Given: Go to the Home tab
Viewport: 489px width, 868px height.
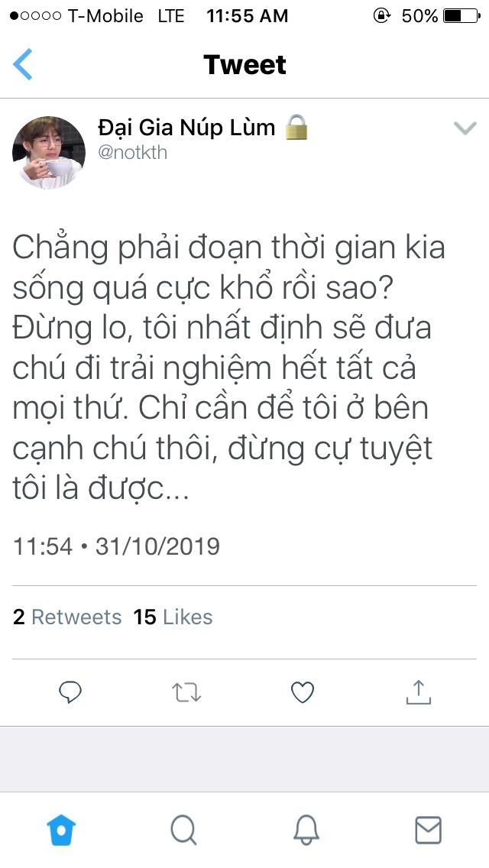Looking at the screenshot, I should click(62, 829).
